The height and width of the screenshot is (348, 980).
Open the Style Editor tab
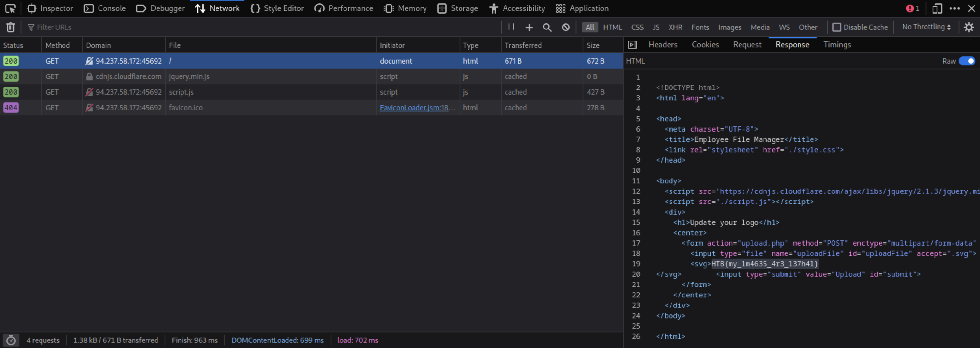277,8
